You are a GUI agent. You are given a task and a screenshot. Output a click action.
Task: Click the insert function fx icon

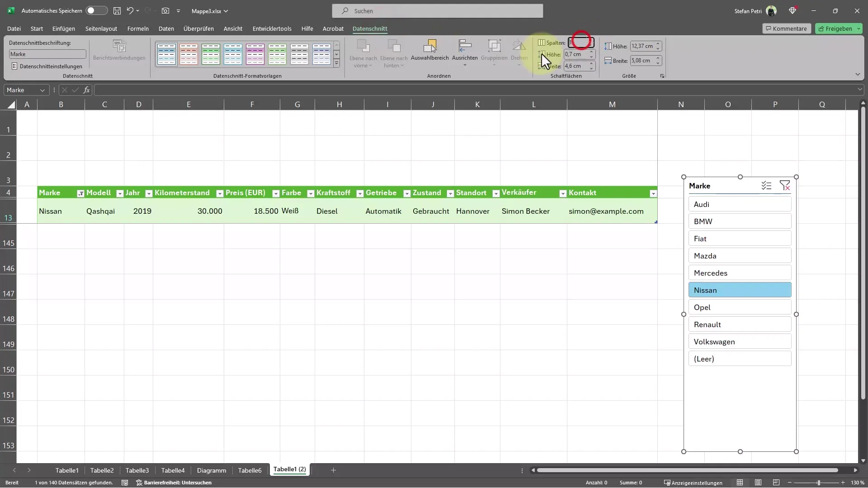coord(86,90)
